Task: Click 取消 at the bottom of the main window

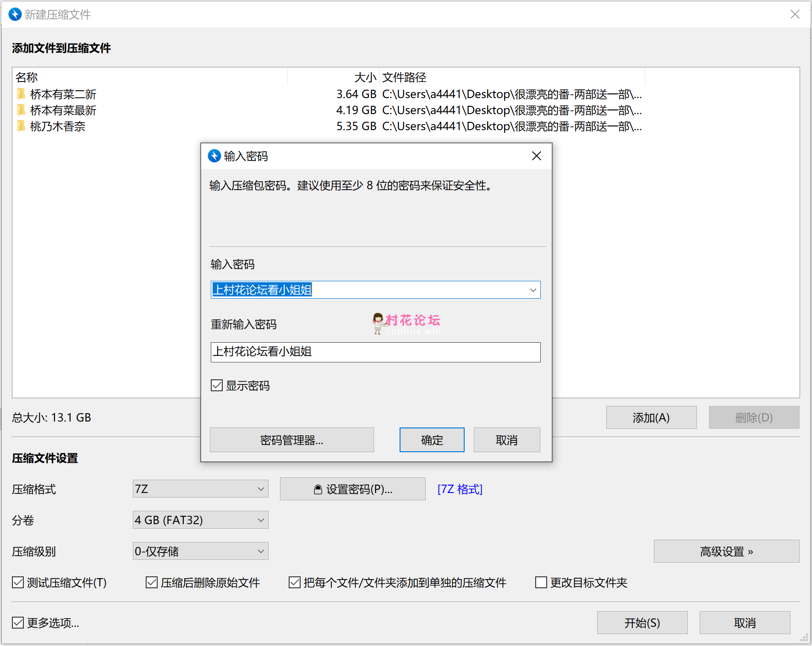Action: click(x=745, y=623)
